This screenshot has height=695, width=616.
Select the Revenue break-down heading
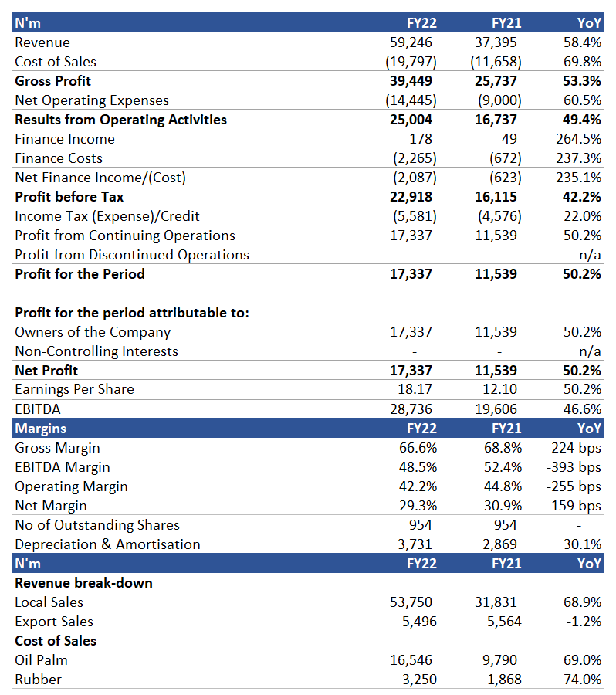point(84,583)
